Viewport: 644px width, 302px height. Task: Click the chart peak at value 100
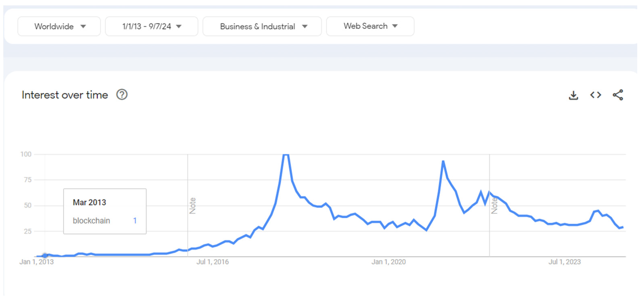tap(286, 155)
